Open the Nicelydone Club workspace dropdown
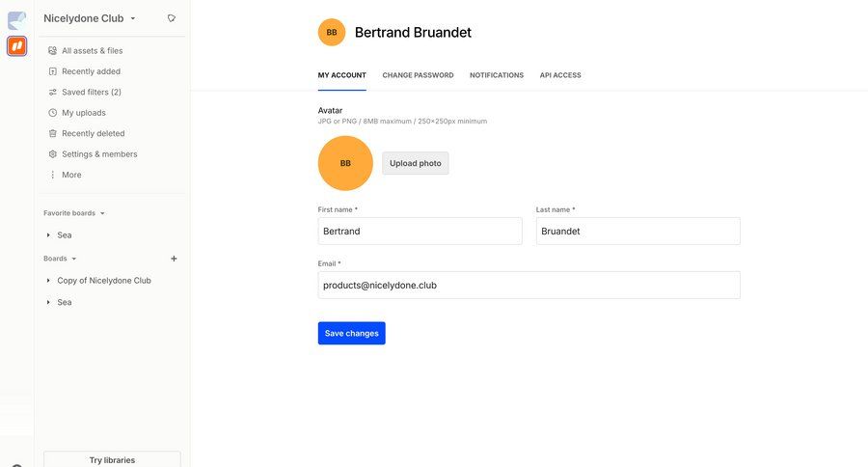Image resolution: width=868 pixels, height=467 pixels. tap(90, 18)
